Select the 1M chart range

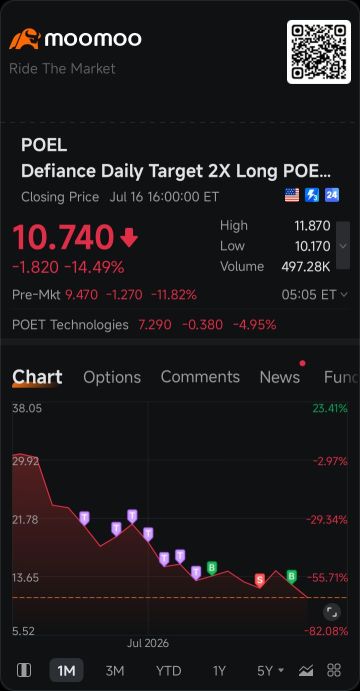point(66,671)
